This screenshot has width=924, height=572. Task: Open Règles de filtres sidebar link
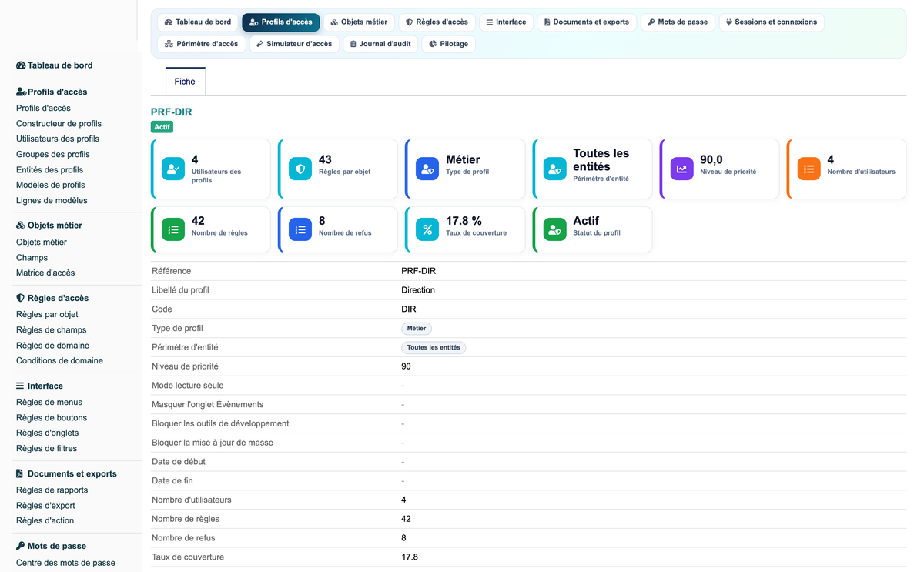[x=46, y=449]
